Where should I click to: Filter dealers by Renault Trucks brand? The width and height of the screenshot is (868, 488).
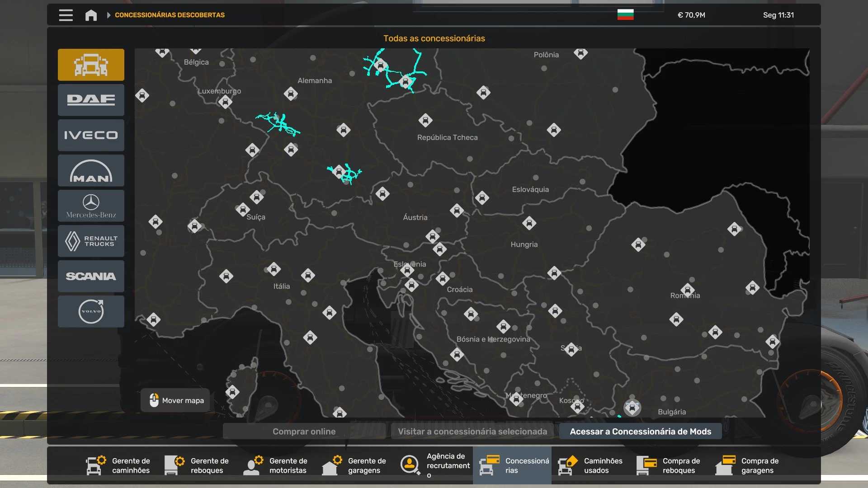(x=91, y=241)
